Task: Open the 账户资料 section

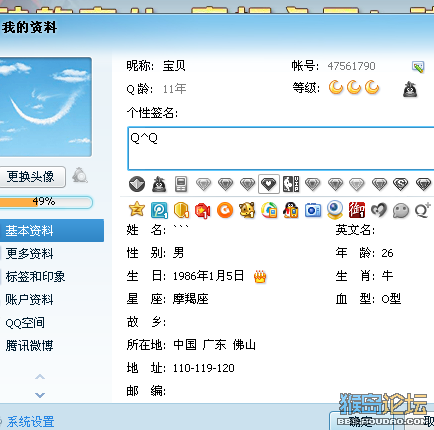Action: [x=29, y=299]
